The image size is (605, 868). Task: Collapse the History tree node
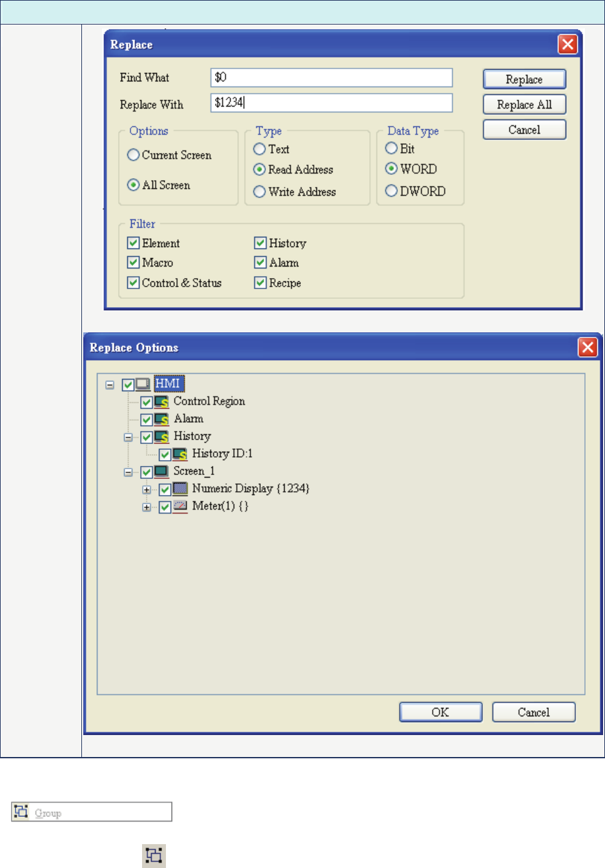click(128, 437)
